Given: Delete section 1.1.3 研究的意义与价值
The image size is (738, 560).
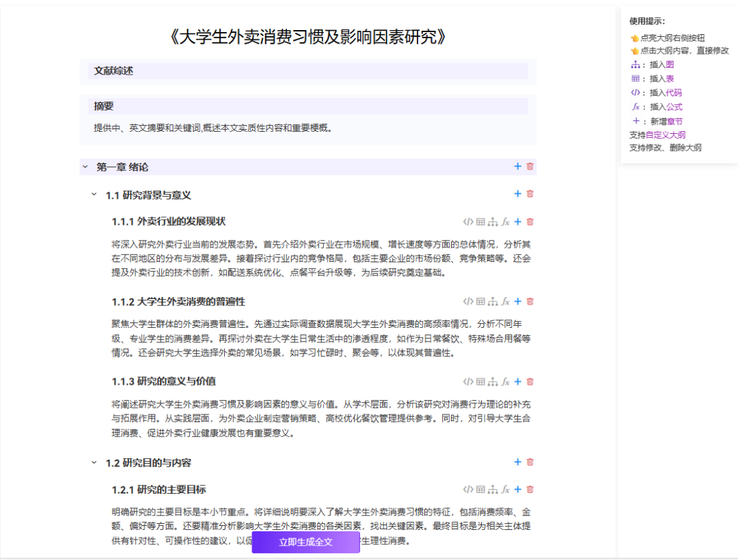Looking at the screenshot, I should 530,382.
